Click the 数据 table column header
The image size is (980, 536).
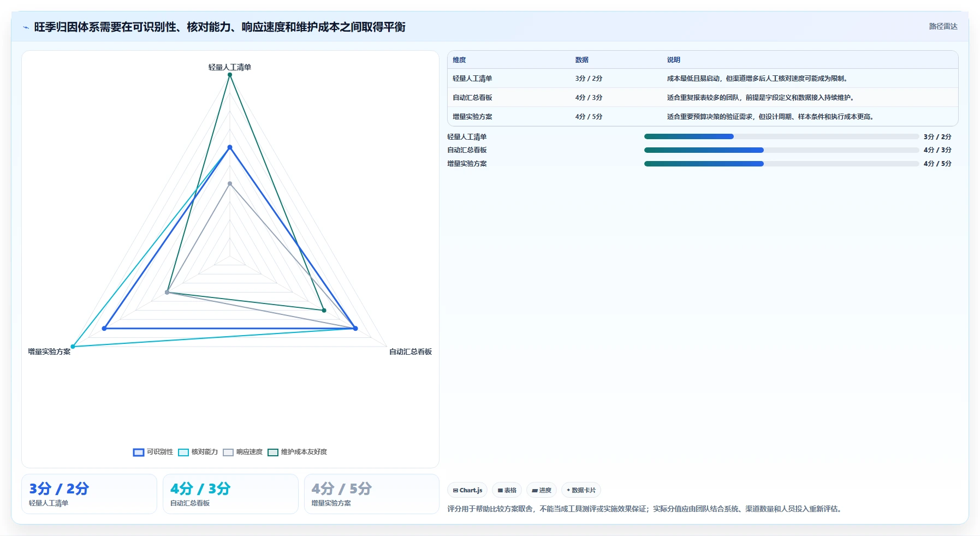(x=581, y=60)
